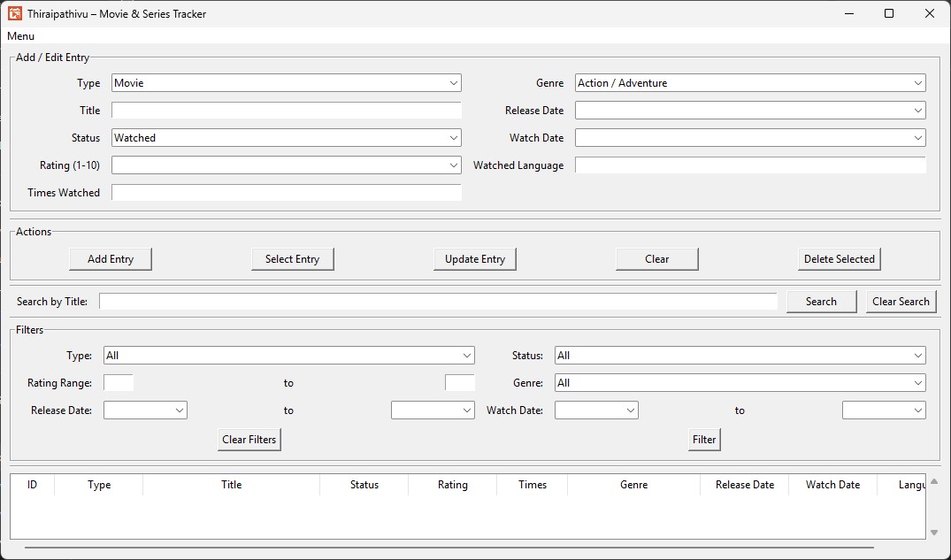
Task: Click the Clear Search button
Action: point(901,302)
